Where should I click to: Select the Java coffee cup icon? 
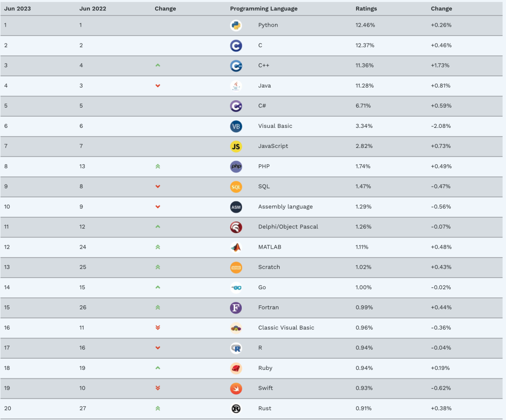tap(236, 86)
